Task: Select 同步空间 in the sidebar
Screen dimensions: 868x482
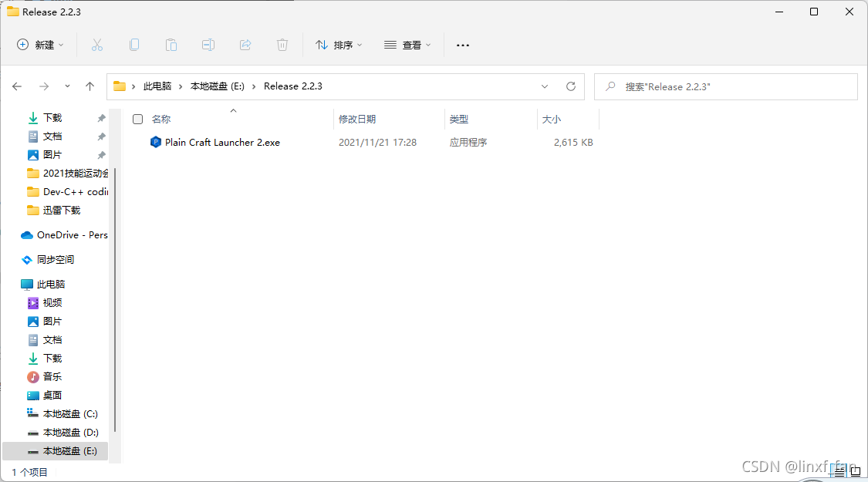Action: [48, 260]
